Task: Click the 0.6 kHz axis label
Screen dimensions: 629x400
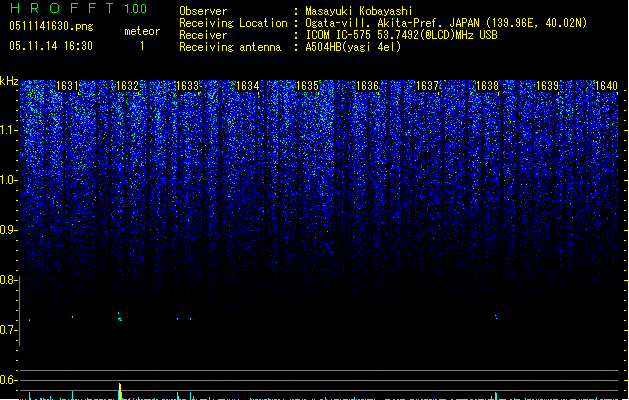Action: tap(9, 380)
